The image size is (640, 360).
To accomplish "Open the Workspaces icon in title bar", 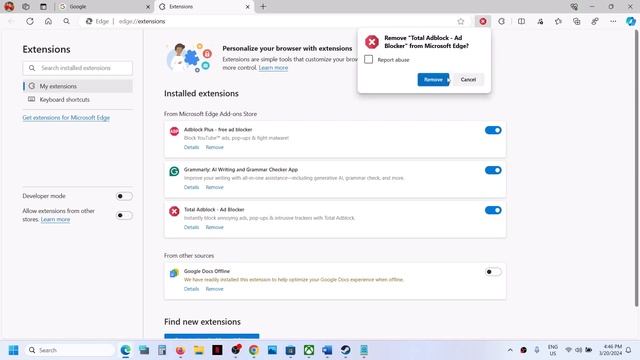I will click(x=26, y=7).
